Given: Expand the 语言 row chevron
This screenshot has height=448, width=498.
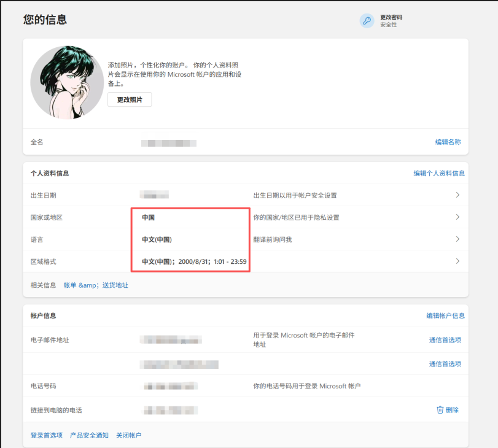Looking at the screenshot, I should point(457,239).
